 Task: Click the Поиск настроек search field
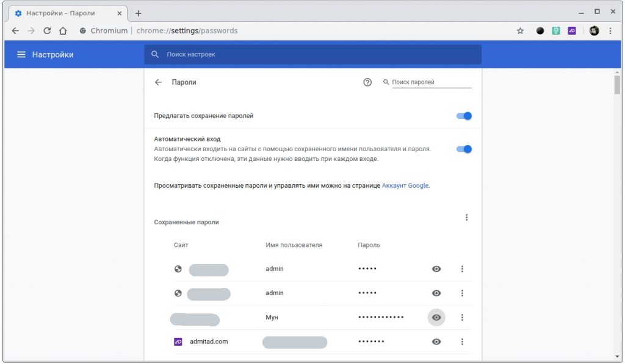coord(317,55)
